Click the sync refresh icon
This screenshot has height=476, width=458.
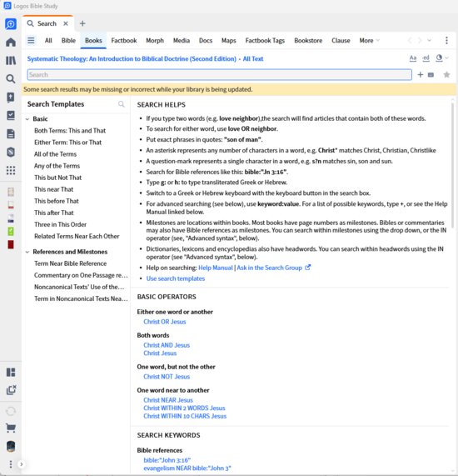(11, 411)
